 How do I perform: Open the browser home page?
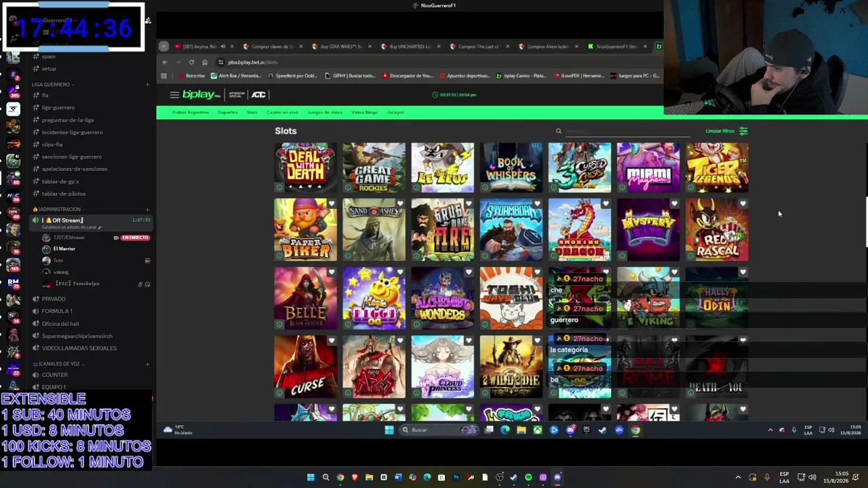point(204,62)
